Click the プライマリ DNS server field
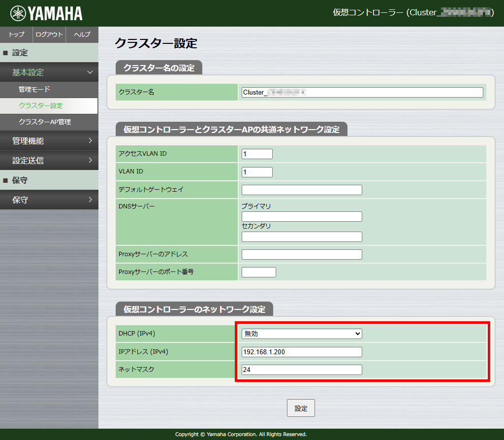This screenshot has height=440, width=504. 302,216
